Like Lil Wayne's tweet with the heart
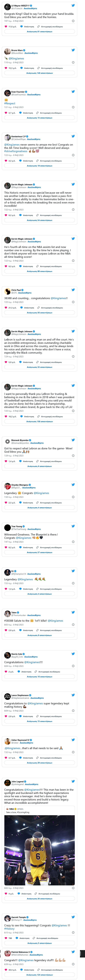85x980 pixels. (x=6, y=27)
